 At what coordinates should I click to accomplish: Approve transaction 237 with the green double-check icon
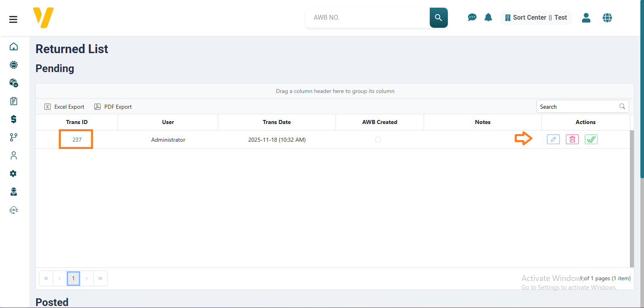point(591,139)
